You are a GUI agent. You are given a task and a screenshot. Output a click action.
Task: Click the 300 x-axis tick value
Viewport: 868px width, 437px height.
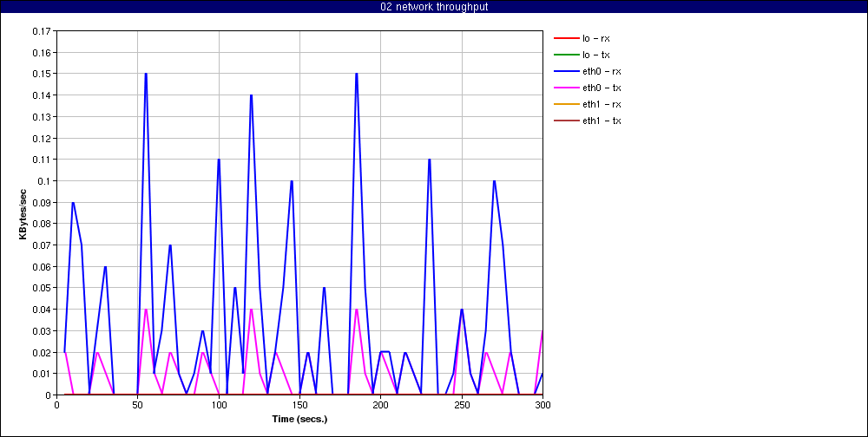[542, 405]
